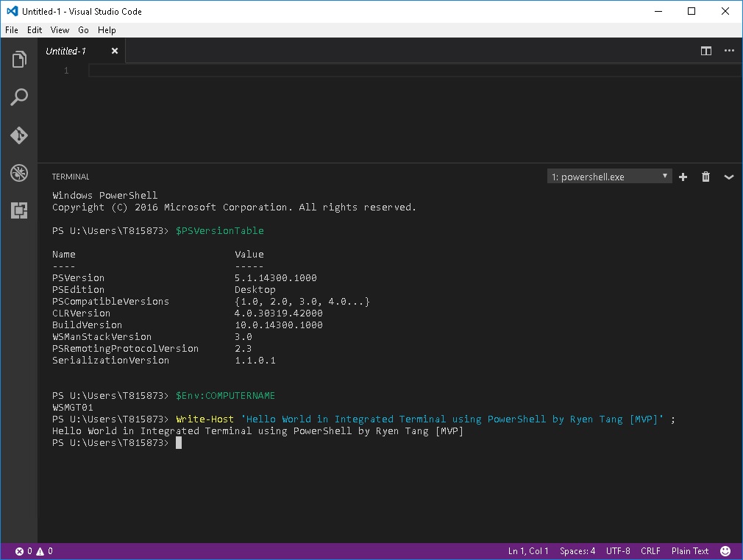This screenshot has width=743, height=560.
Task: Send feedback with the smiley icon
Action: [x=725, y=551]
